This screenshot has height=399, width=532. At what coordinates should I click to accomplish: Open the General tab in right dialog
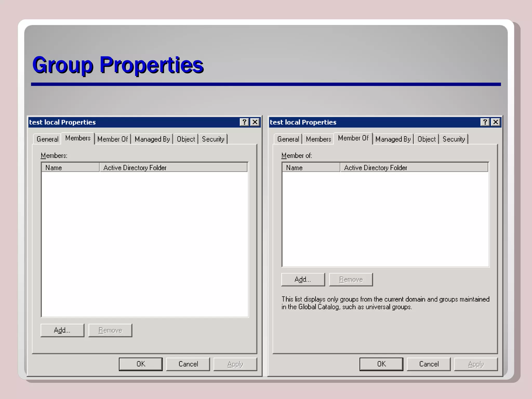[288, 139]
